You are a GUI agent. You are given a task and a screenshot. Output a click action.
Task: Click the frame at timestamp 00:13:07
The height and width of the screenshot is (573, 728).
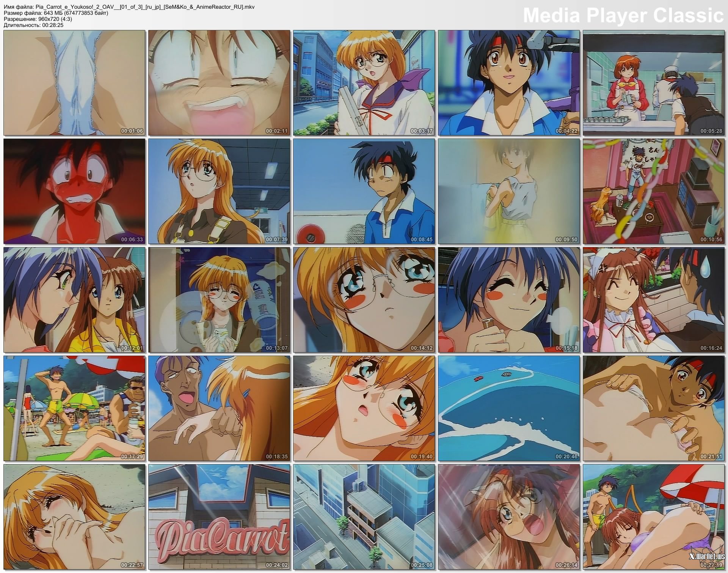coord(219,300)
